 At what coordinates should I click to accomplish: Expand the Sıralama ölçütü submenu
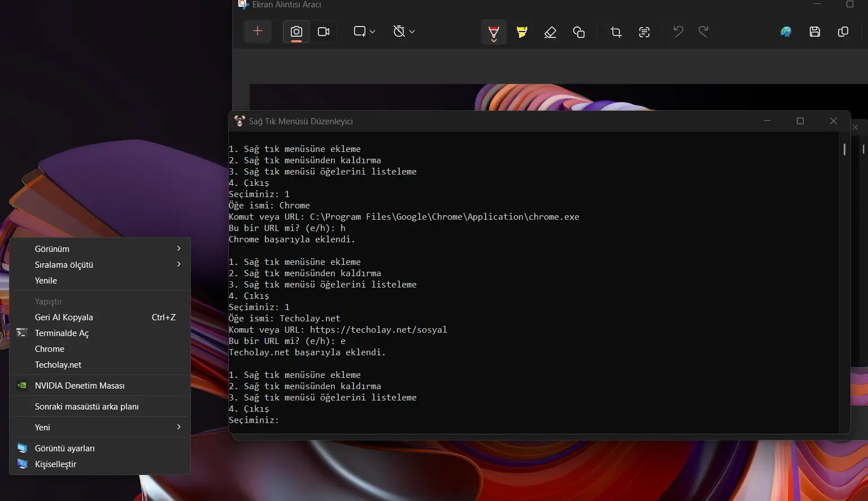click(x=100, y=264)
